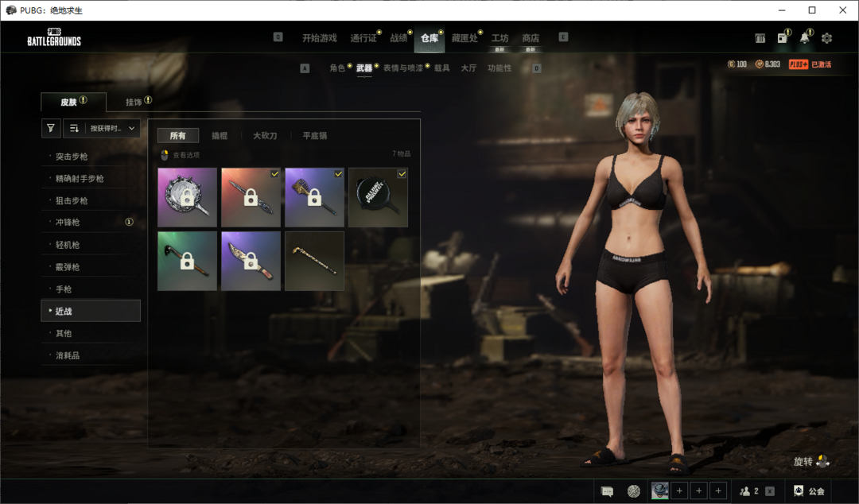Toggle checkbox on the black frying pan
The image size is (859, 504).
pyautogui.click(x=402, y=173)
